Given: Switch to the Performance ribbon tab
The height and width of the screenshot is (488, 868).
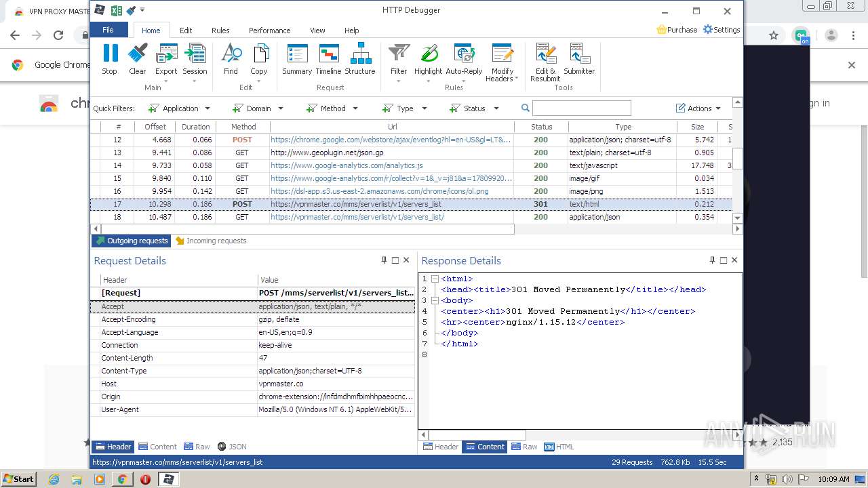Looking at the screenshot, I should coord(269,30).
